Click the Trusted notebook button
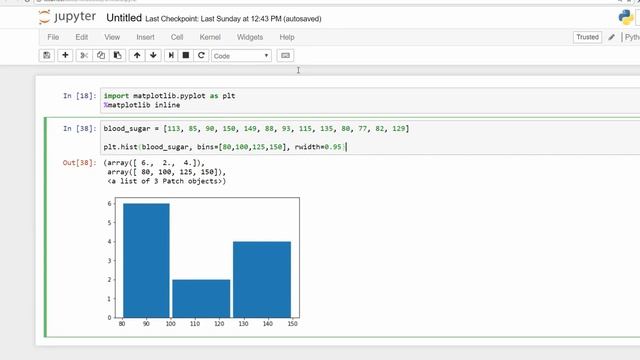The width and height of the screenshot is (640, 360). click(x=587, y=37)
